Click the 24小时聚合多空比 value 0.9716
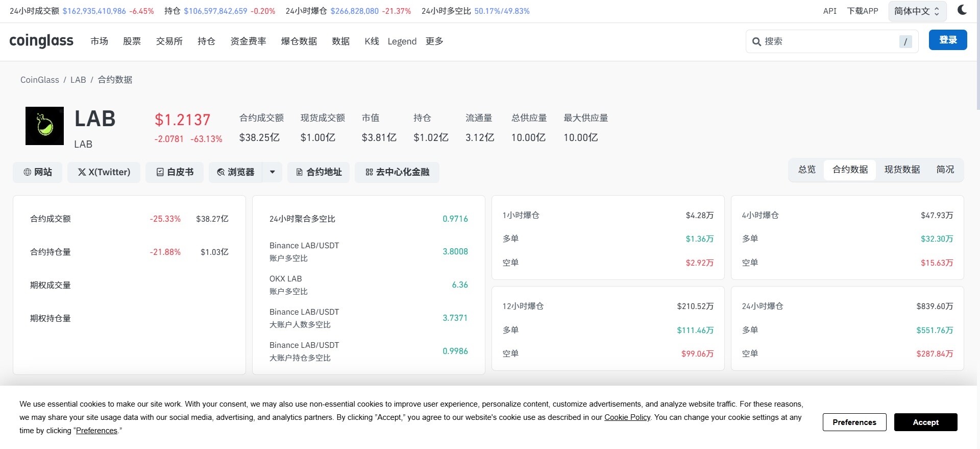 pyautogui.click(x=455, y=219)
